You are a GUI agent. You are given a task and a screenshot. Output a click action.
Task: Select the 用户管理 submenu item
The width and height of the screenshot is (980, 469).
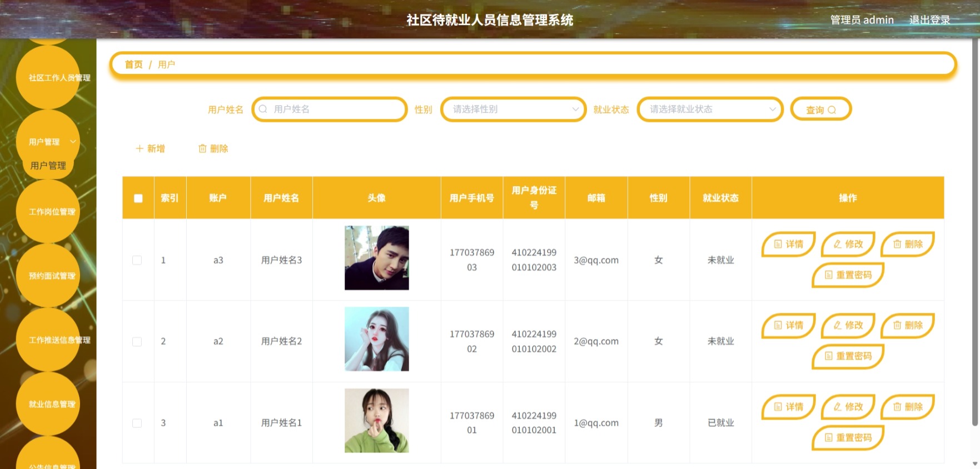(48, 166)
